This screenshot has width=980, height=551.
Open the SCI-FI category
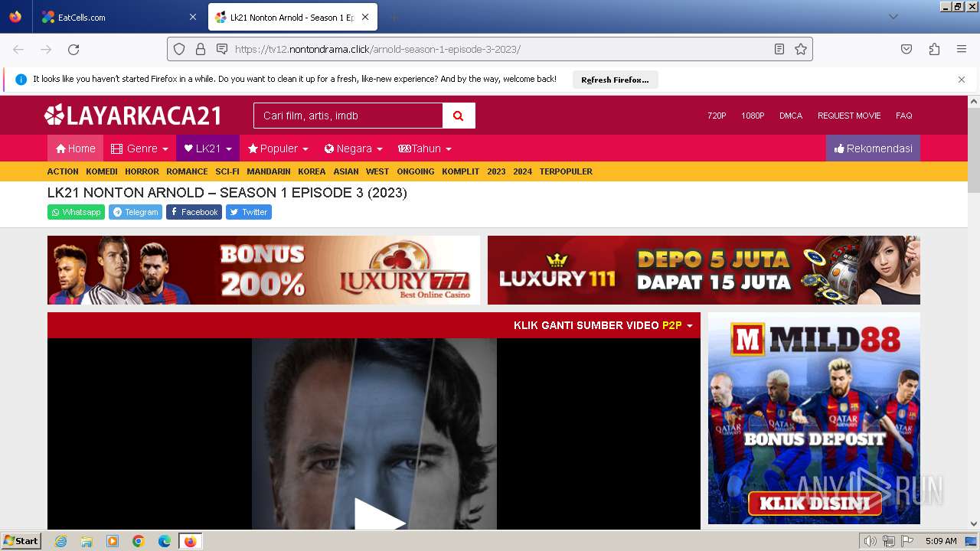click(x=227, y=171)
